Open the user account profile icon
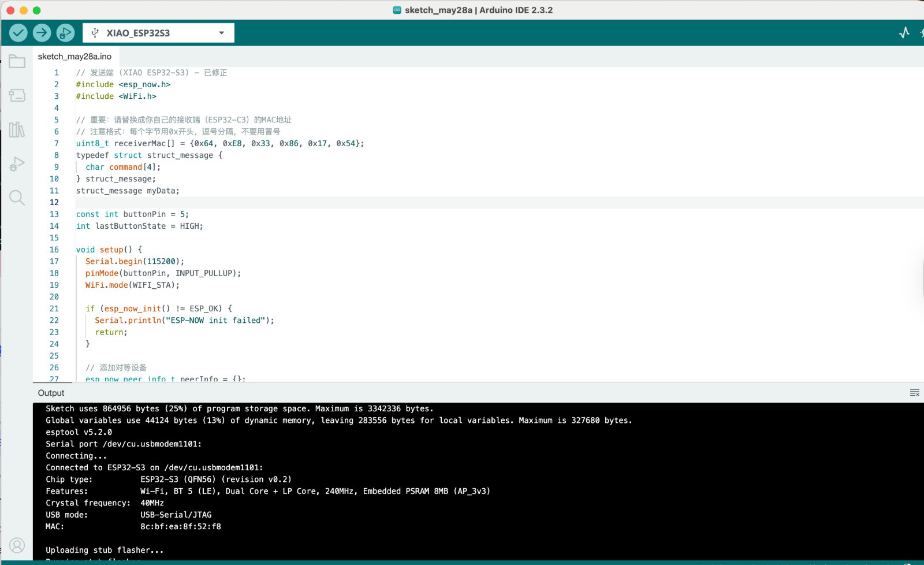 17,545
